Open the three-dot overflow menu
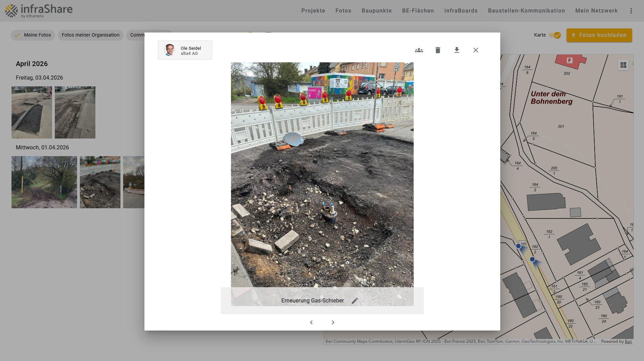 (x=631, y=11)
